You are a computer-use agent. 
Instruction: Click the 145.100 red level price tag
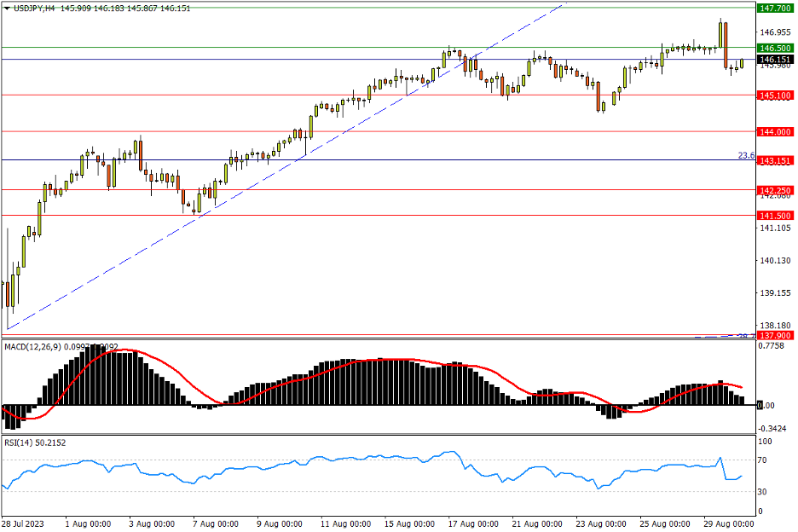coord(776,95)
